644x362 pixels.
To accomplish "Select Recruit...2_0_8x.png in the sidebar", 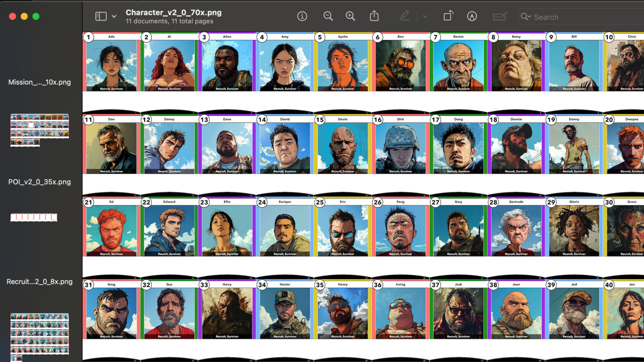I will (39, 282).
